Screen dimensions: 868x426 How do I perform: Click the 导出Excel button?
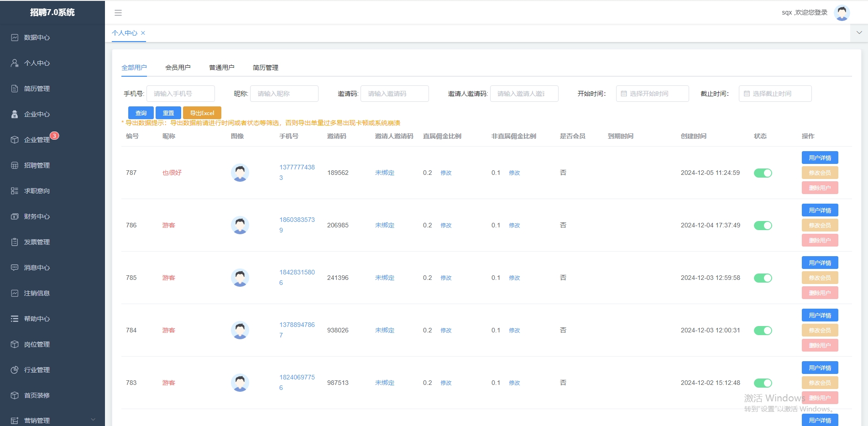202,113
